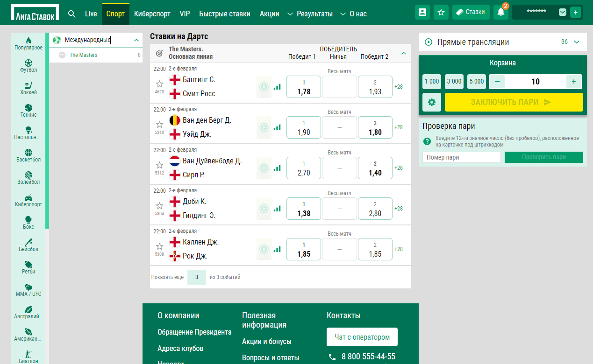Viewport: 593px width, 364px height.
Task: Open statistics bars for Доби vs Гилдинг
Action: 277,209
